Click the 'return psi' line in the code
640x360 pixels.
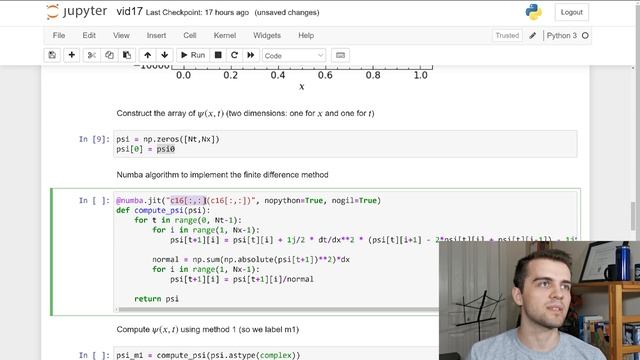[x=156, y=299]
